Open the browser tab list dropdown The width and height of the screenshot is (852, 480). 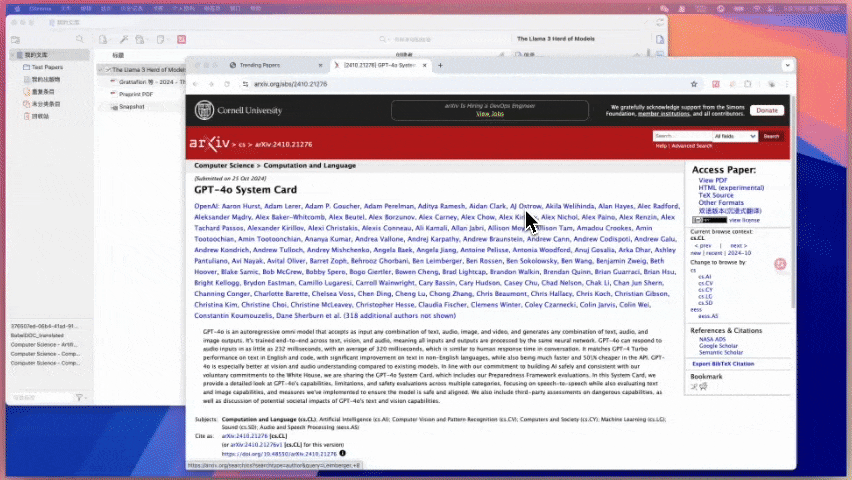(x=787, y=65)
